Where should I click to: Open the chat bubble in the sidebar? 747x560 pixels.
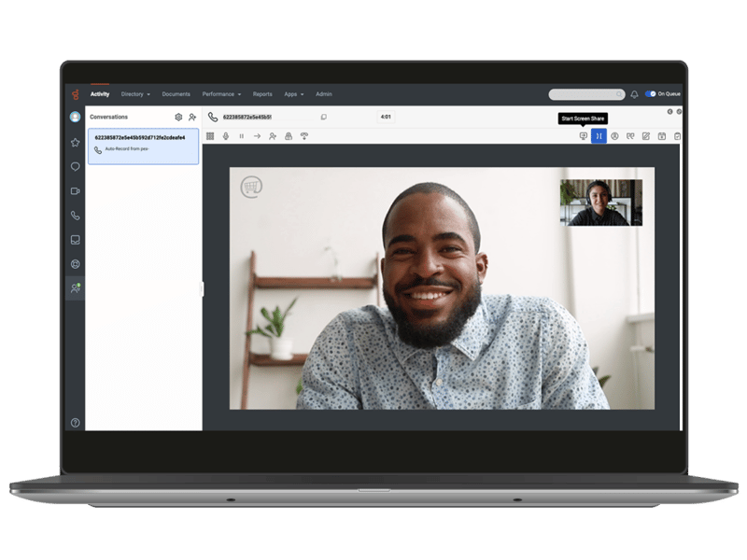click(x=75, y=166)
